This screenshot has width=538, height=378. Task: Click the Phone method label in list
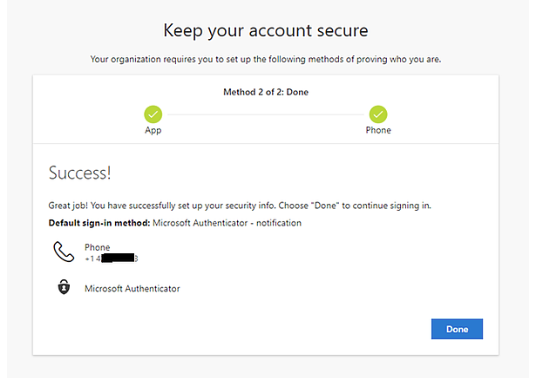(97, 247)
